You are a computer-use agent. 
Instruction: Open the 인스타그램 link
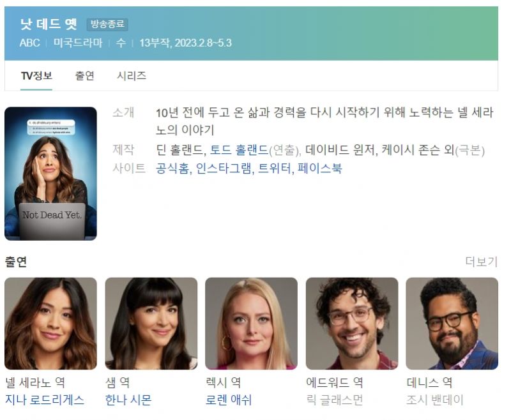[x=224, y=169]
